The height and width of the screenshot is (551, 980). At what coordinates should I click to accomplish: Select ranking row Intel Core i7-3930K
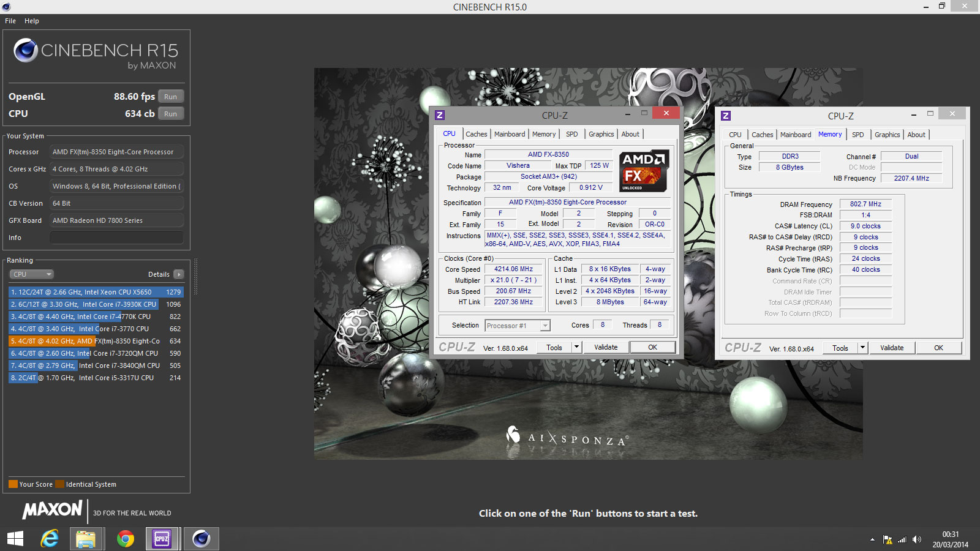pos(96,304)
